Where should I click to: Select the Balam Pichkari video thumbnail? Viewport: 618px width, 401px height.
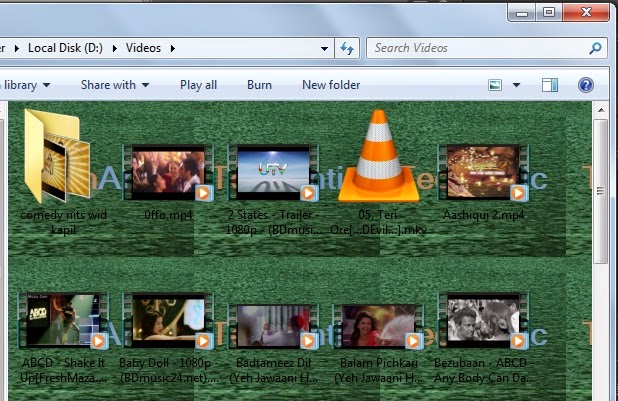[378, 326]
